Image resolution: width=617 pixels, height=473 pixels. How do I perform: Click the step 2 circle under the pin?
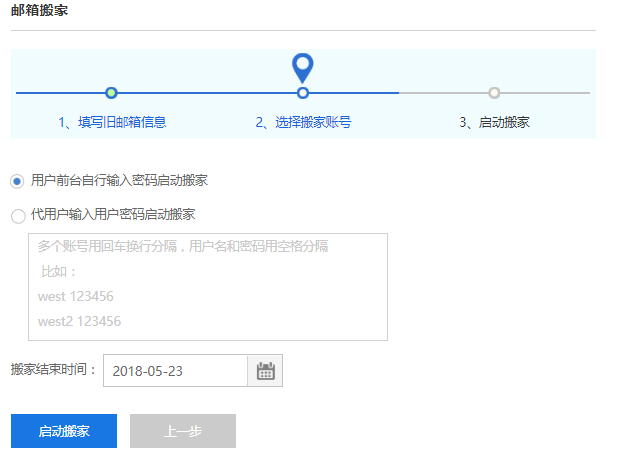tap(303, 93)
